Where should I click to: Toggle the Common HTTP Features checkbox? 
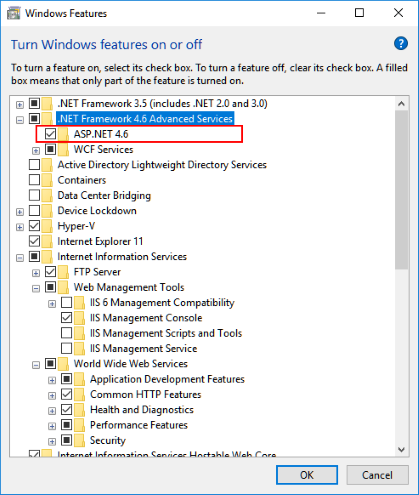(x=66, y=394)
